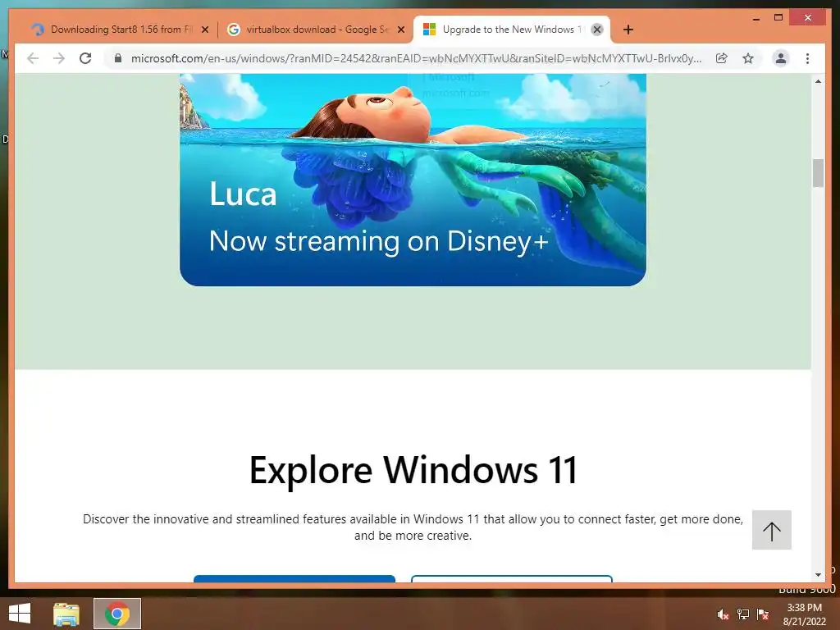The image size is (840, 630).
Task: Click the page scrollbar thumb
Action: pos(818,173)
